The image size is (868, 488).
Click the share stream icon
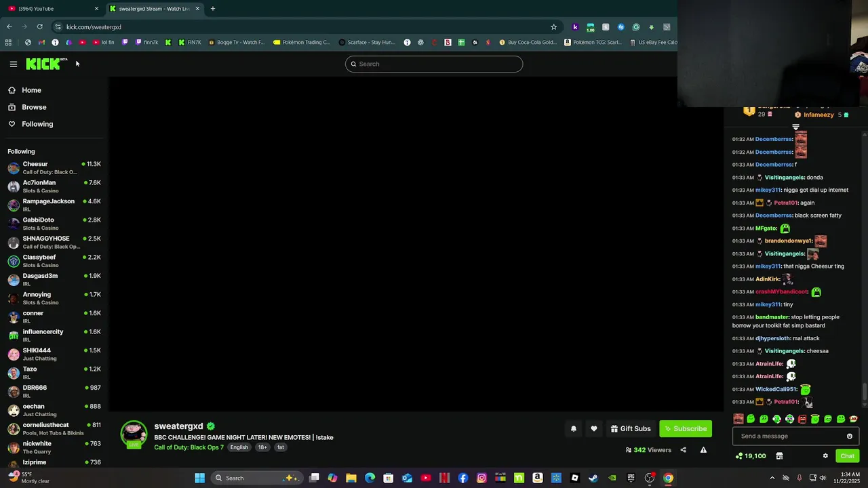pos(683,450)
